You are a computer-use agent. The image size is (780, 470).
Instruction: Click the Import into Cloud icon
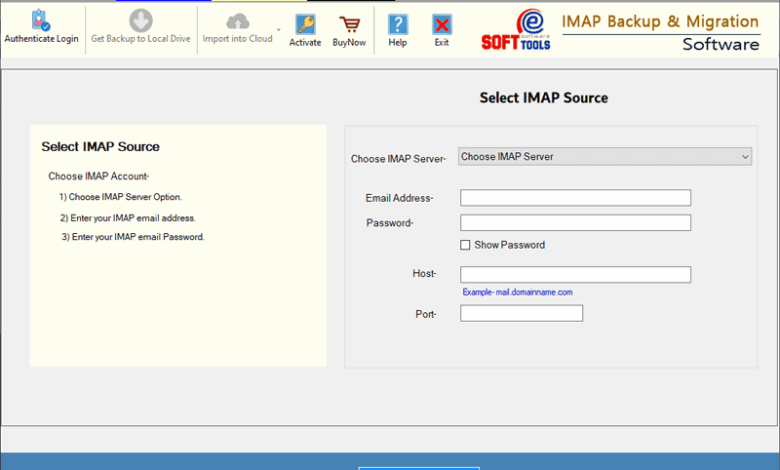click(237, 22)
